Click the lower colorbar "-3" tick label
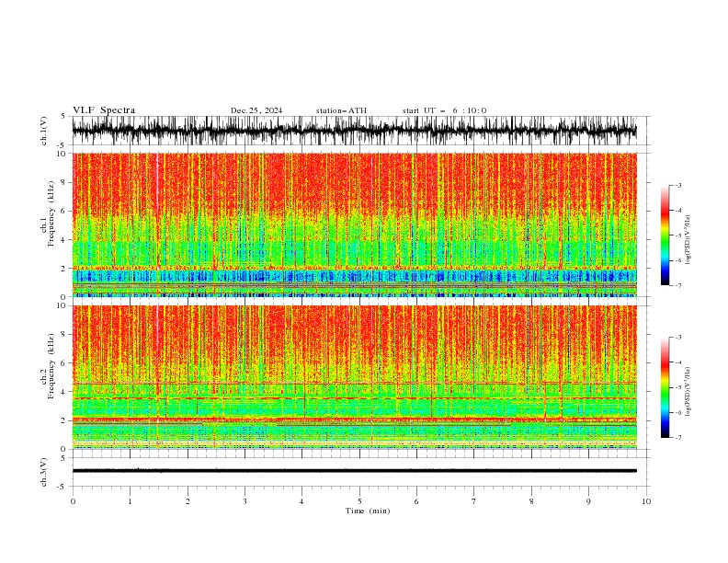Image resolution: width=728 pixels, height=563 pixels. pyautogui.click(x=677, y=338)
